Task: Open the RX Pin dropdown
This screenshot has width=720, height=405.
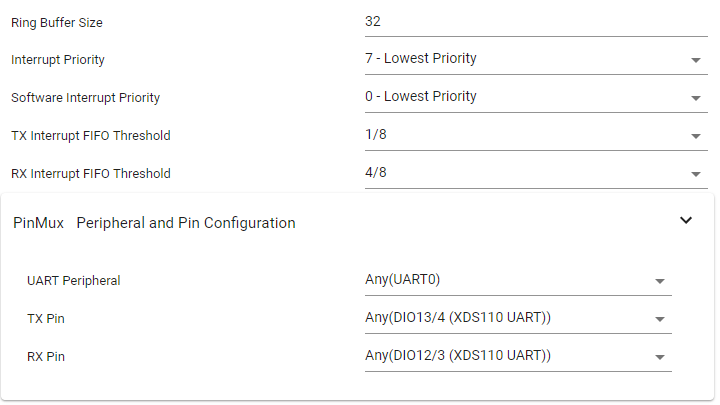Action: pyautogui.click(x=507, y=356)
